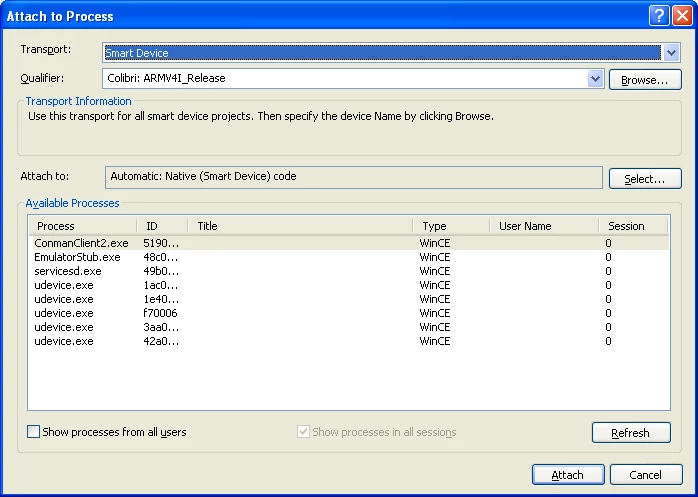The width and height of the screenshot is (698, 497).
Task: Select udevice.exe with ID f70006
Action: coord(64,313)
